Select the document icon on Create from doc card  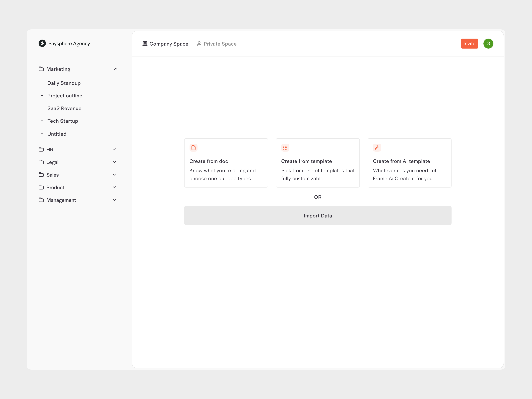pyautogui.click(x=193, y=148)
